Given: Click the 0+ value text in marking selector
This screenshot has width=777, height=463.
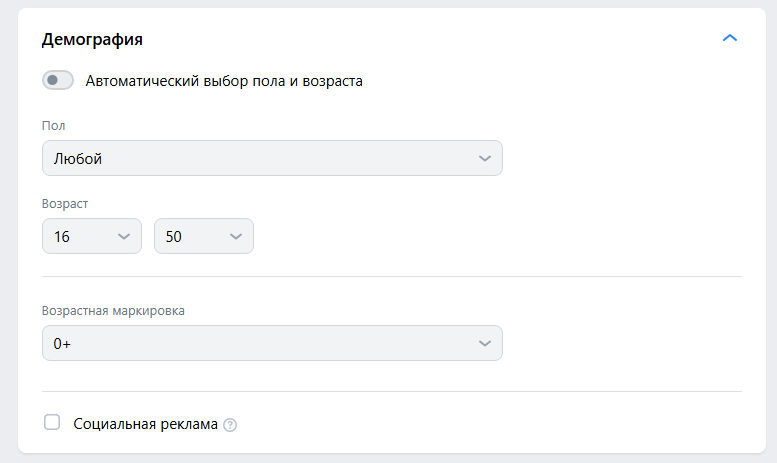Looking at the screenshot, I should coord(63,343).
